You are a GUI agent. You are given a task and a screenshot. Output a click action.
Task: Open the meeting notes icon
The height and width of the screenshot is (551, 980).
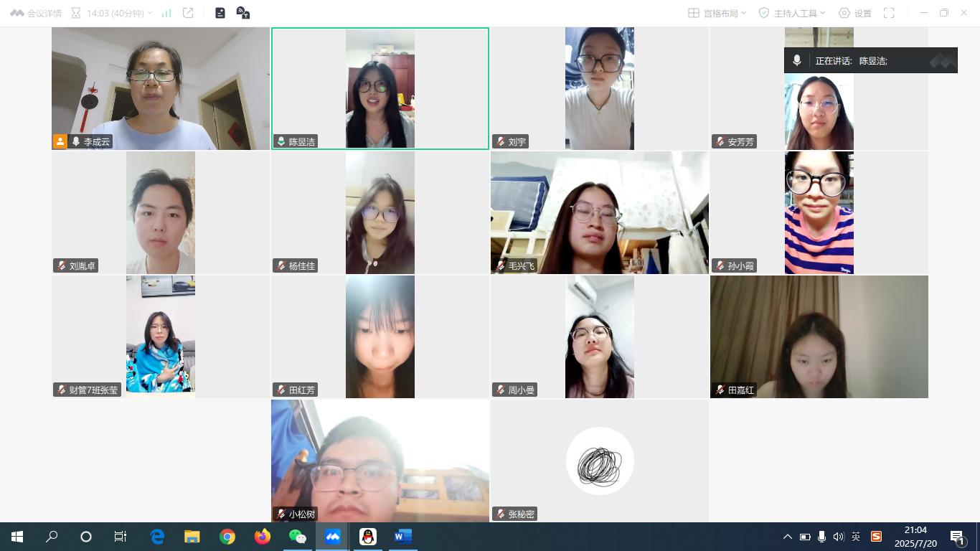[220, 13]
